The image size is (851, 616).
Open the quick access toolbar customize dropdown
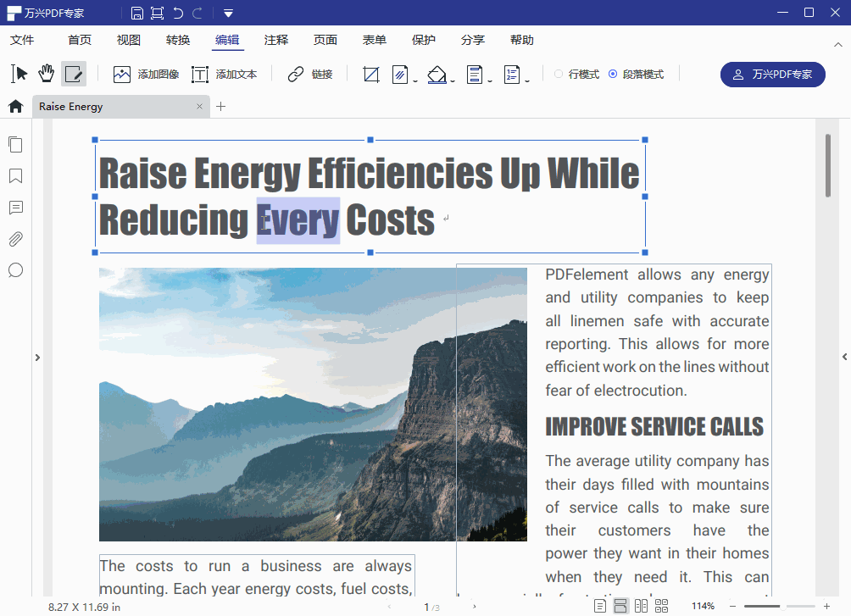click(x=228, y=13)
